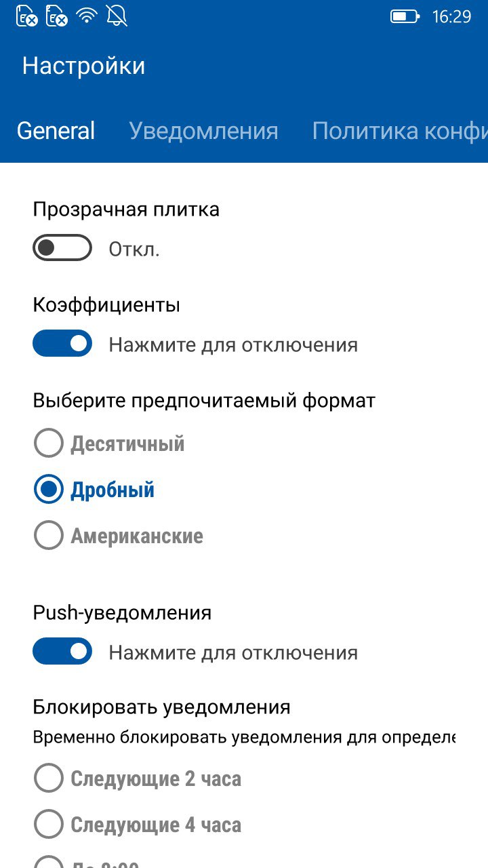Viewport: 488px width, 868px height.
Task: Tap the battery level icon
Action: [x=405, y=16]
